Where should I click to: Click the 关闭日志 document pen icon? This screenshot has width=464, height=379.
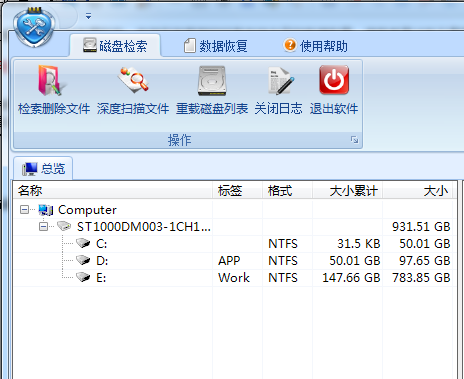pos(281,81)
